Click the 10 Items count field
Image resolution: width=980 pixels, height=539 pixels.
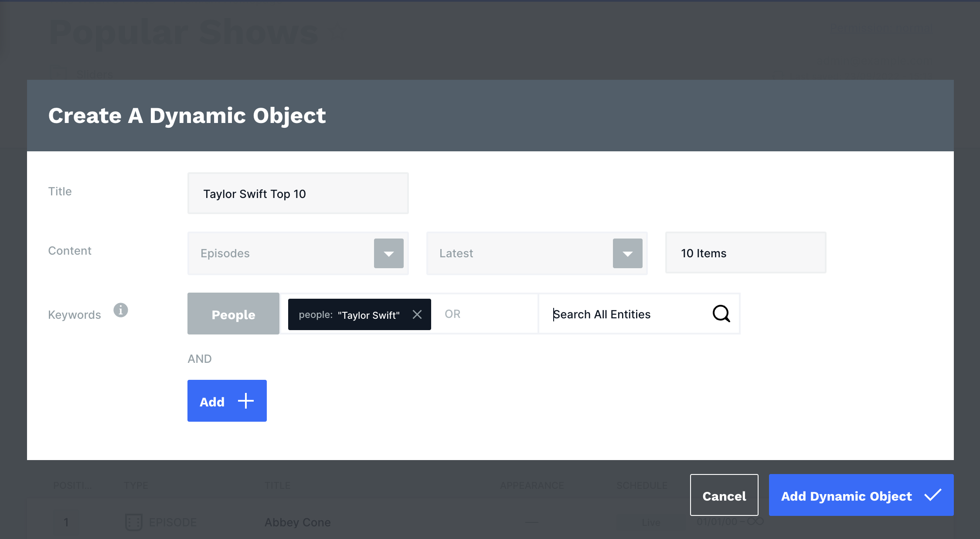click(x=745, y=253)
